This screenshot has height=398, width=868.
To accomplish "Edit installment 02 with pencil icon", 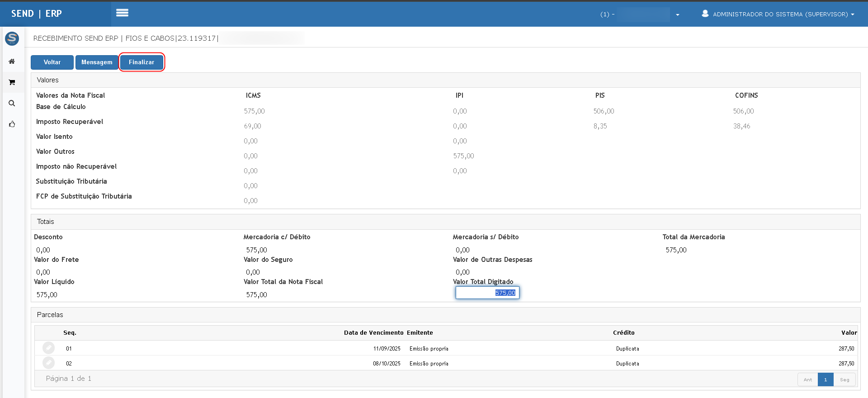I will click(48, 363).
